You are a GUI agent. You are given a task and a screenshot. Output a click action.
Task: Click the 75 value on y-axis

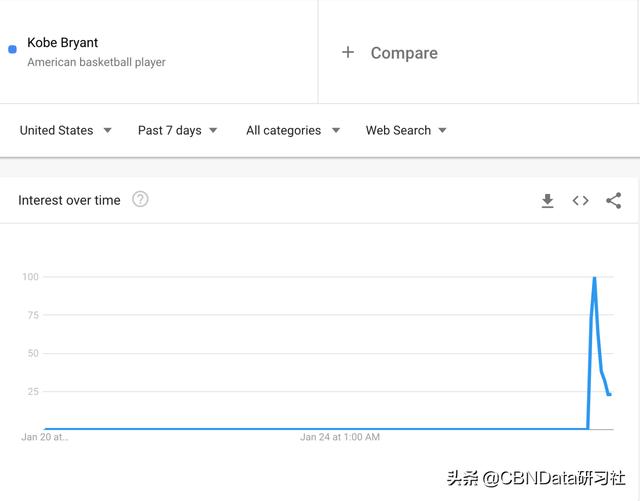pos(30,315)
